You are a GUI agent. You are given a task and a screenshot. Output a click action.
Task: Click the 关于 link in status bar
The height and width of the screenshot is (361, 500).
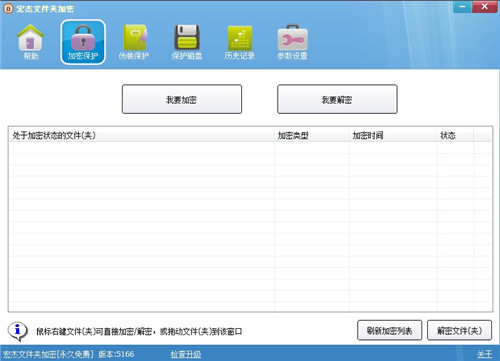(484, 354)
